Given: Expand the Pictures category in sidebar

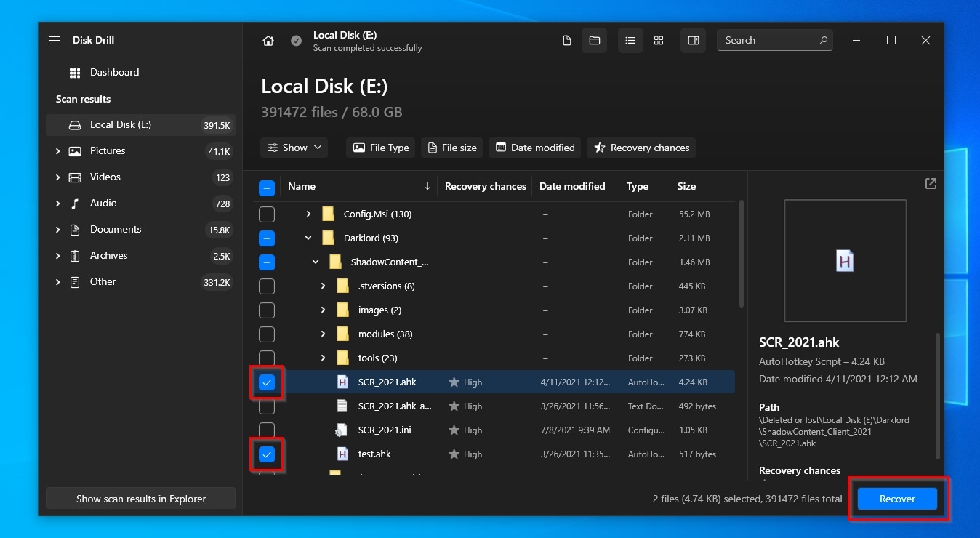Looking at the screenshot, I should click(x=58, y=151).
